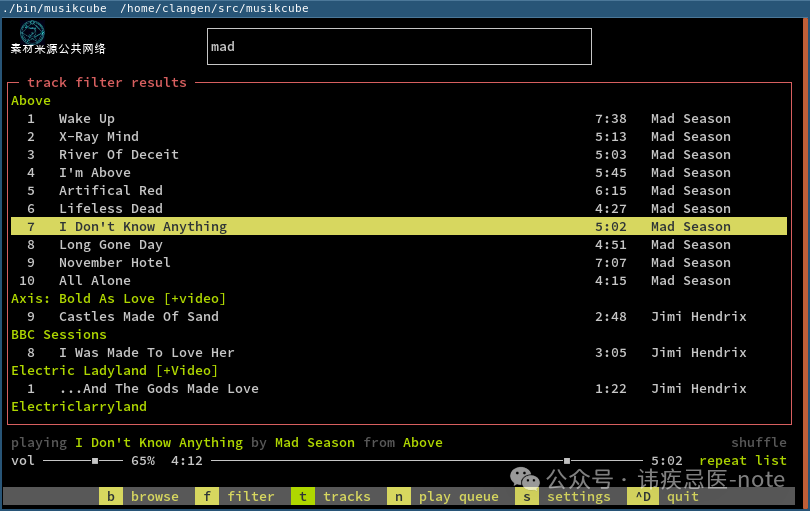The width and height of the screenshot is (810, 511).
Task: Toggle 'repeat list' mode
Action: tap(743, 460)
